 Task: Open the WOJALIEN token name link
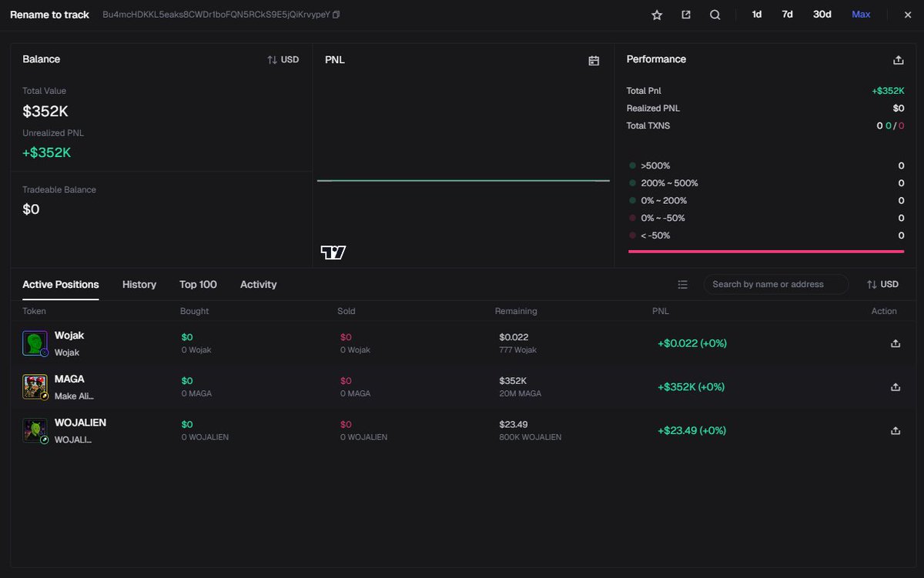pyautogui.click(x=80, y=423)
